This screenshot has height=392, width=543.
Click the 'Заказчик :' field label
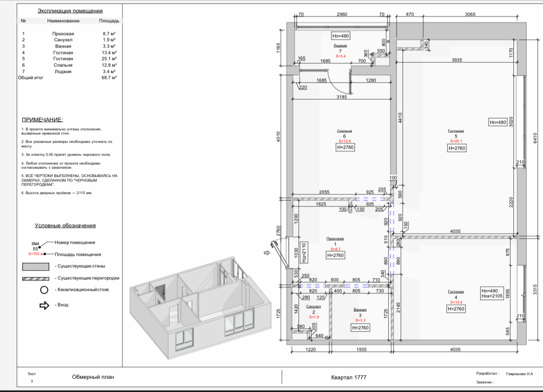485,382
